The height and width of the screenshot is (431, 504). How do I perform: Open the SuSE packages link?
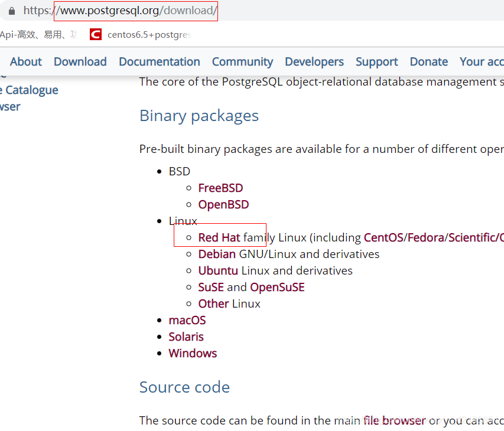(211, 287)
